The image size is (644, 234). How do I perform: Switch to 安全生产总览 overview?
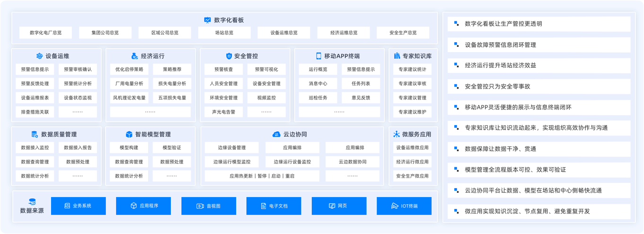click(x=403, y=33)
